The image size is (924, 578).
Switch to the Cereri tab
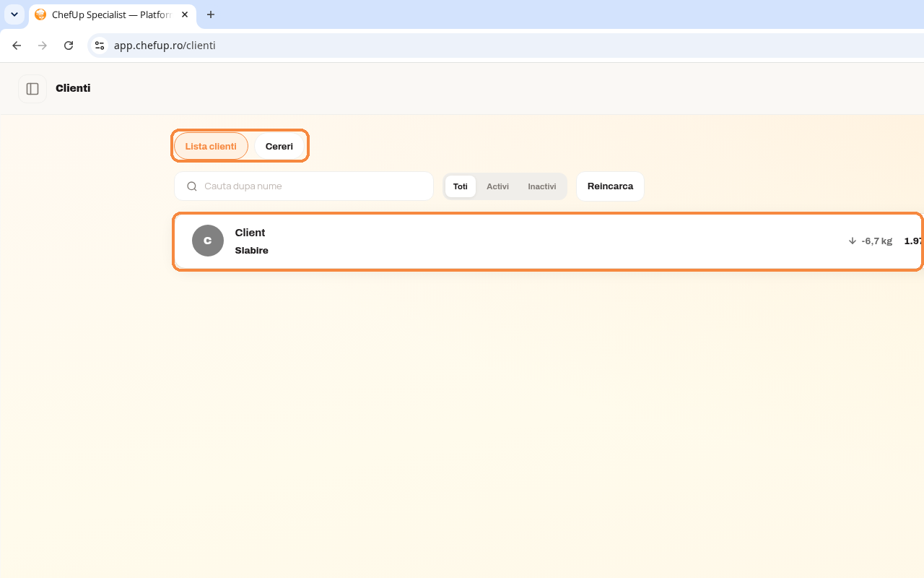[279, 146]
